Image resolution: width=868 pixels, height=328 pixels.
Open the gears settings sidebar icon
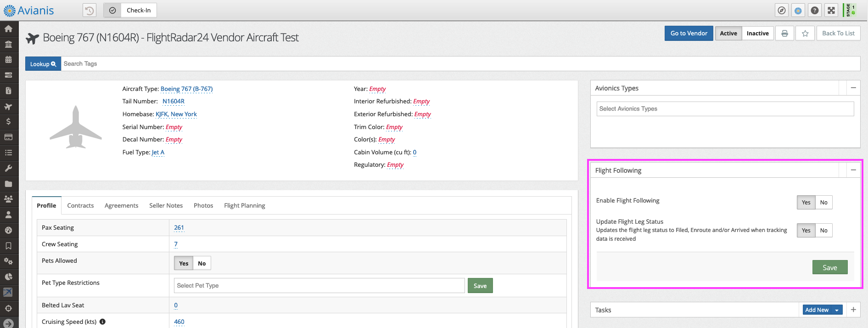[x=8, y=261]
